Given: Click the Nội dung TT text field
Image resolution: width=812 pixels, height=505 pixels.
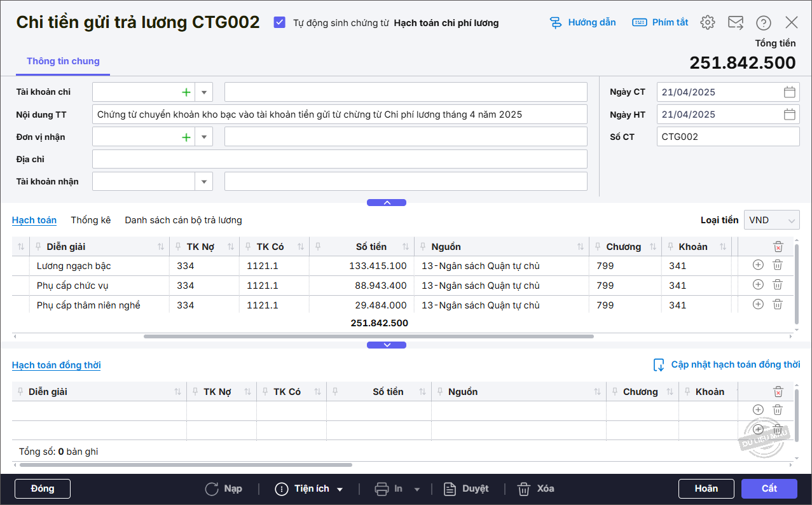Looking at the screenshot, I should (x=340, y=114).
